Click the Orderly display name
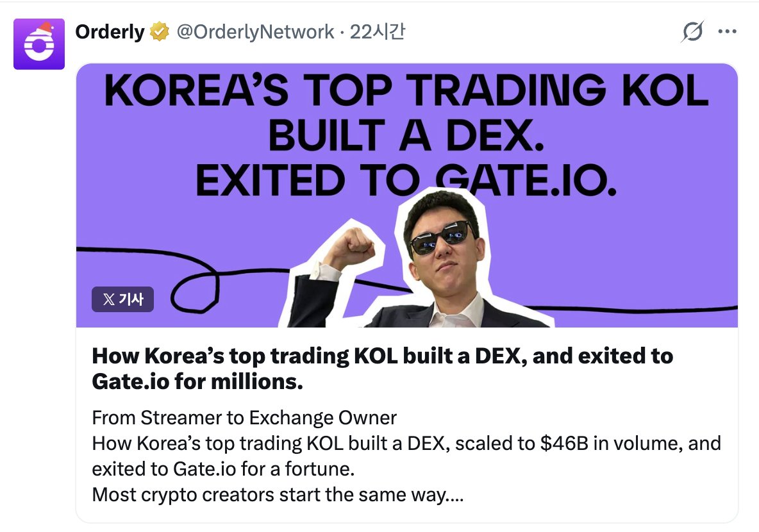759x532 pixels. click(110, 31)
